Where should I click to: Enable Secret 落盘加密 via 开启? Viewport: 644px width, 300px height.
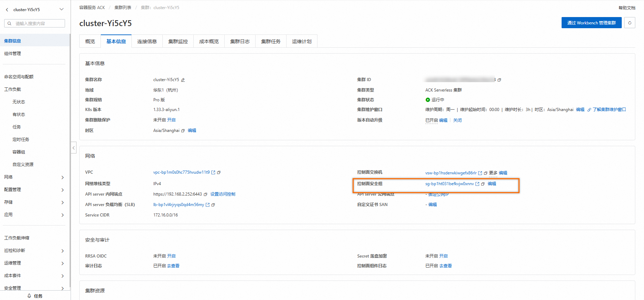[x=443, y=256]
